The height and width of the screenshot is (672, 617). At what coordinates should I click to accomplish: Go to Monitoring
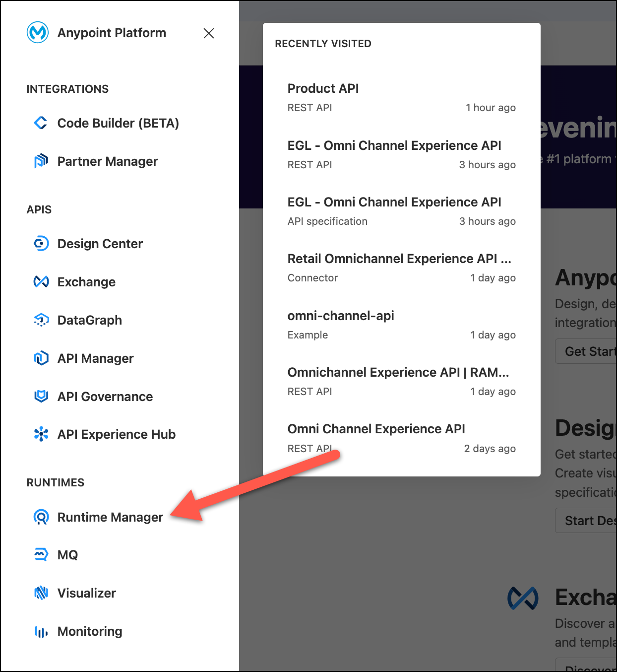click(x=90, y=631)
